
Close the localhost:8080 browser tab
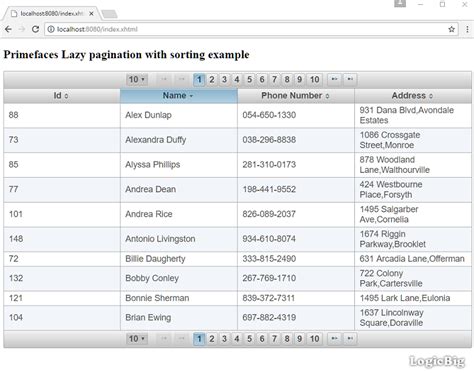pyautogui.click(x=91, y=14)
